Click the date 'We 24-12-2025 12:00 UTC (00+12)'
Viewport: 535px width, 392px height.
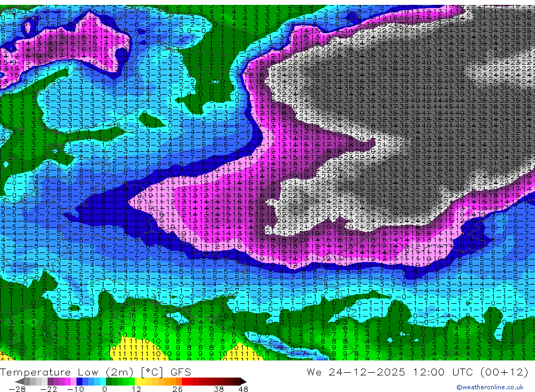click(417, 372)
